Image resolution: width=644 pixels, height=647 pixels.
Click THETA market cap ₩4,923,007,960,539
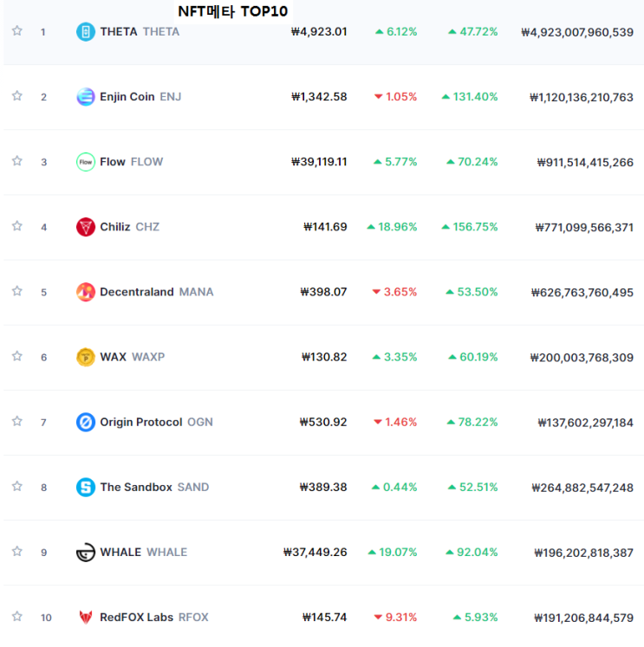(577, 32)
